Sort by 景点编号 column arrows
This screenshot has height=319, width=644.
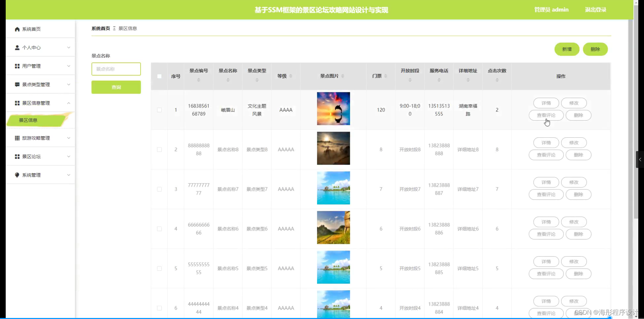tap(199, 80)
